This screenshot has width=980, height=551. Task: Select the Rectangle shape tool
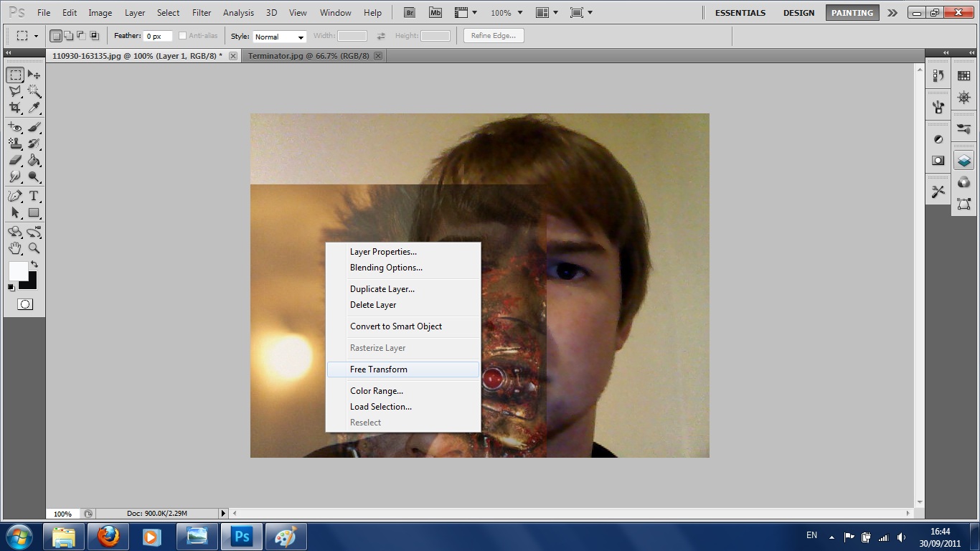pyautogui.click(x=34, y=212)
